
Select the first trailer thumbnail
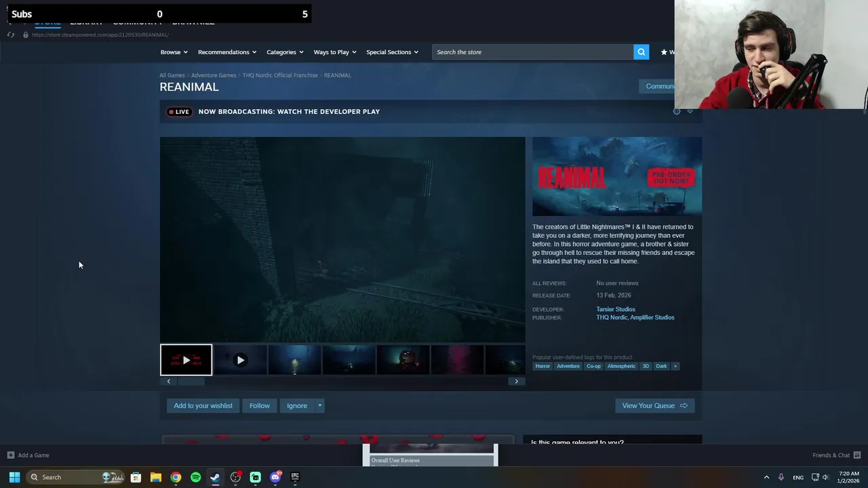186,360
